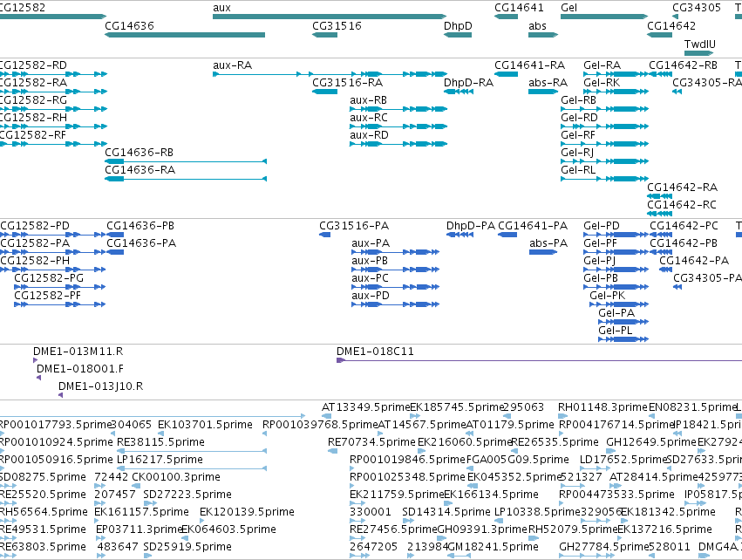The image size is (742, 560).
Task: Select protein Gel-PL label
Action: pos(616,331)
